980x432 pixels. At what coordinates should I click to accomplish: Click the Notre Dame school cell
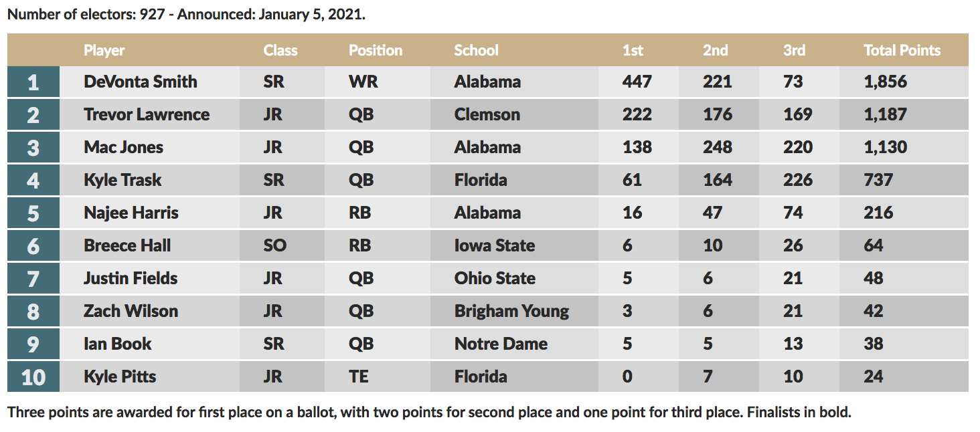tap(501, 344)
